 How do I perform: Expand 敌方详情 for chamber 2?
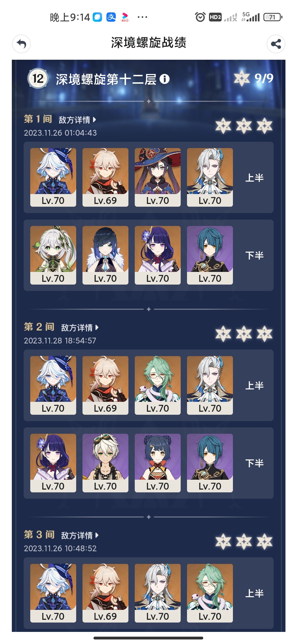80,328
